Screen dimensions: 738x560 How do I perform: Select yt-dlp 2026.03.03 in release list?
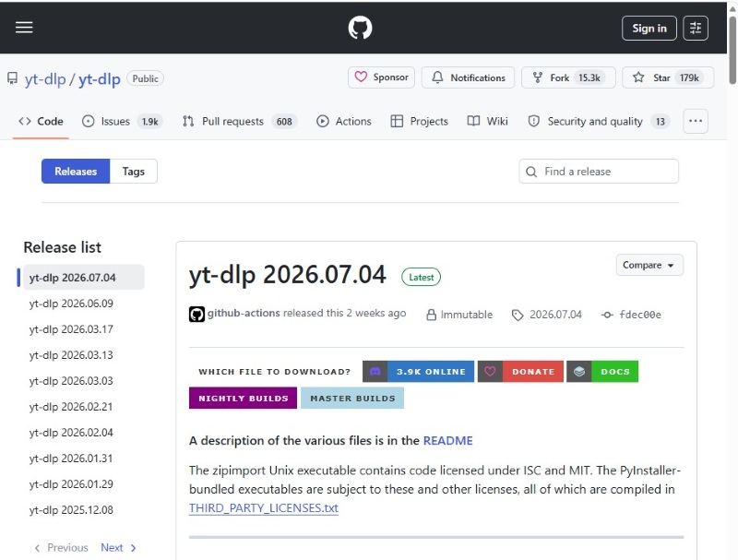(x=71, y=381)
